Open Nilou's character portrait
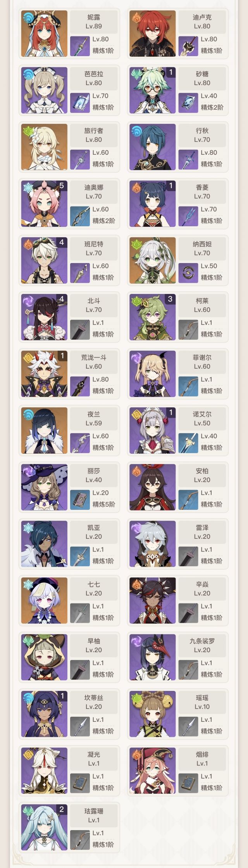248x868 pixels. click(x=44, y=34)
